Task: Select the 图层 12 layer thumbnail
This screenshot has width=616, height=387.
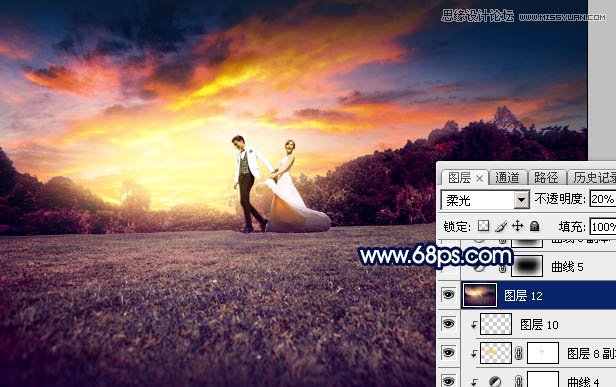Action: pos(480,295)
